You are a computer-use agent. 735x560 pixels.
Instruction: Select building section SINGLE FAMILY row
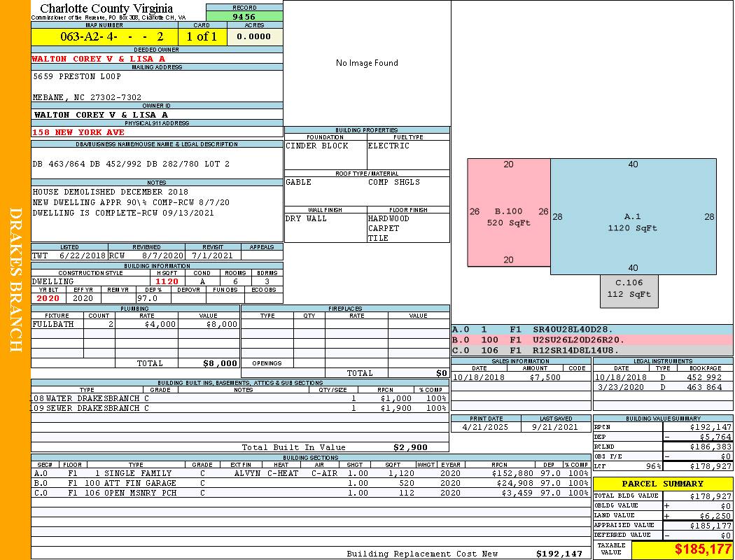pyautogui.click(x=311, y=473)
